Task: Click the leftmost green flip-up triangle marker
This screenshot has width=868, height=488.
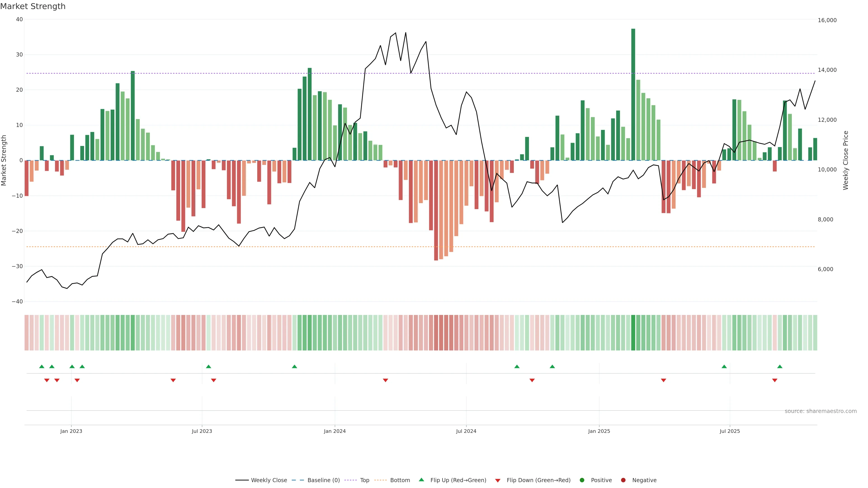Action: 42,366
